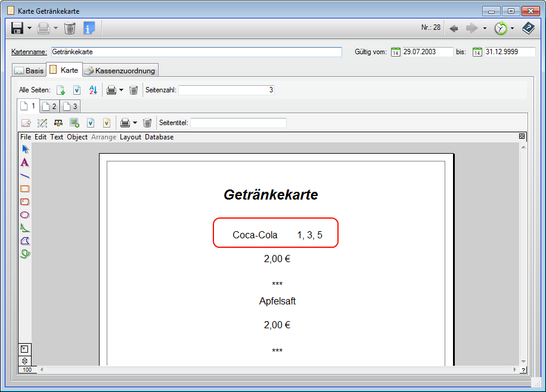Click the blue arrow pointer tool
The width and height of the screenshot is (546, 392).
tap(24, 149)
